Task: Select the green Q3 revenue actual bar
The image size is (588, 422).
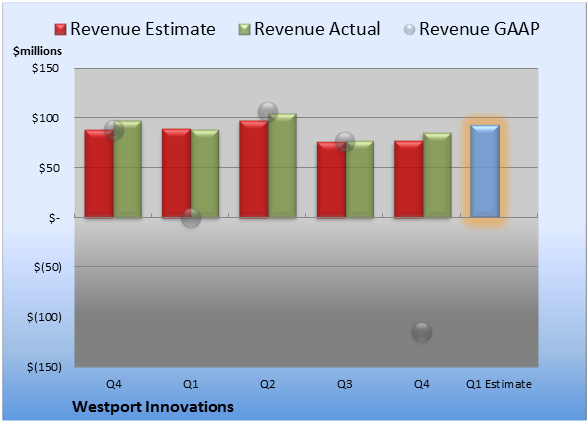Action: (x=360, y=179)
